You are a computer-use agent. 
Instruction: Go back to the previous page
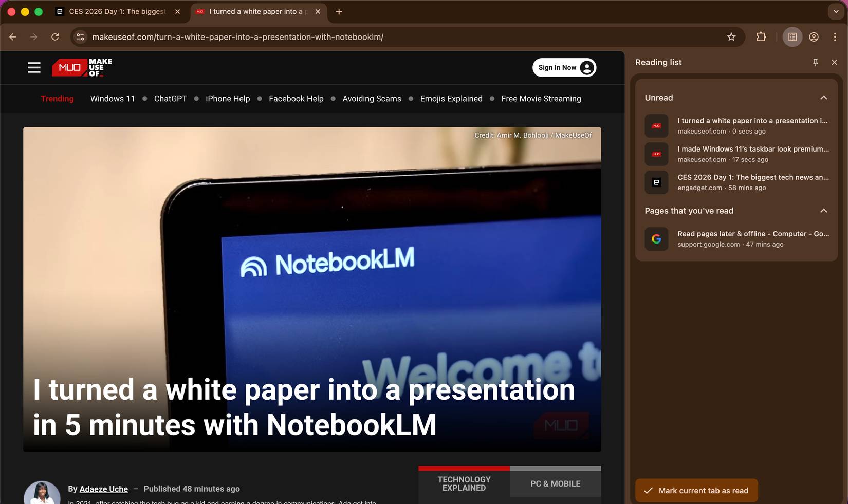coord(12,36)
